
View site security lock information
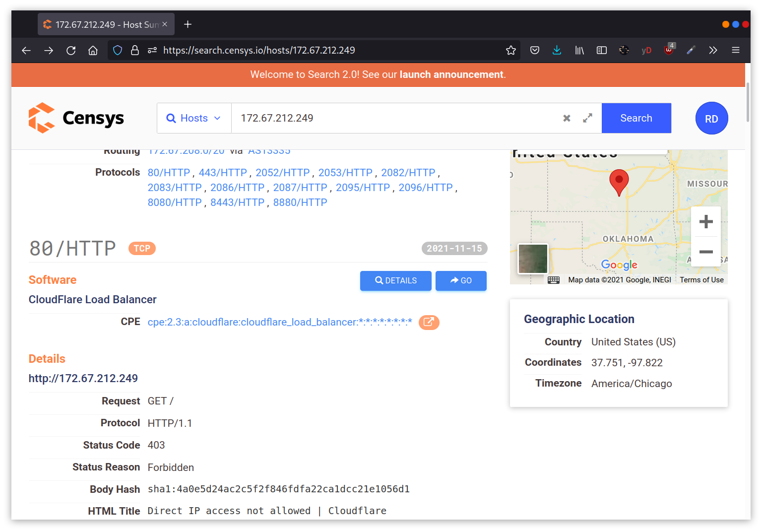coord(134,50)
